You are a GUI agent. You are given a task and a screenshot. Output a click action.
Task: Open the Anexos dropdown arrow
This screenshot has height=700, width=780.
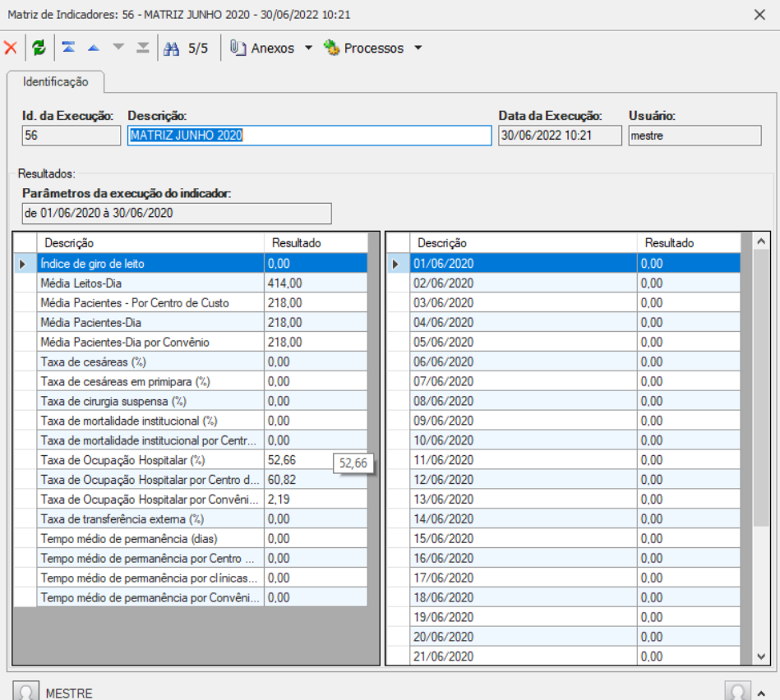[308, 48]
